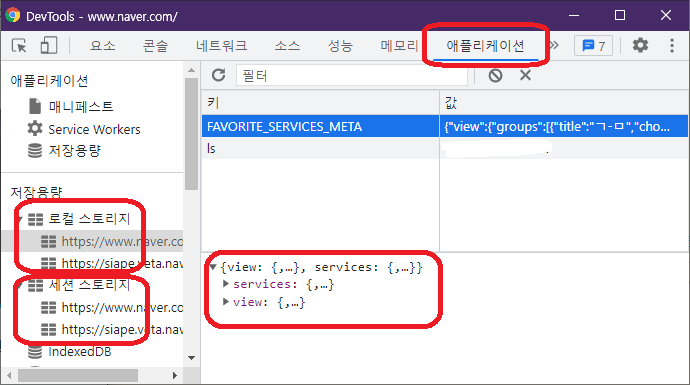Click the horizontal scroll right arrow
690x385 pixels.
pos(175,375)
